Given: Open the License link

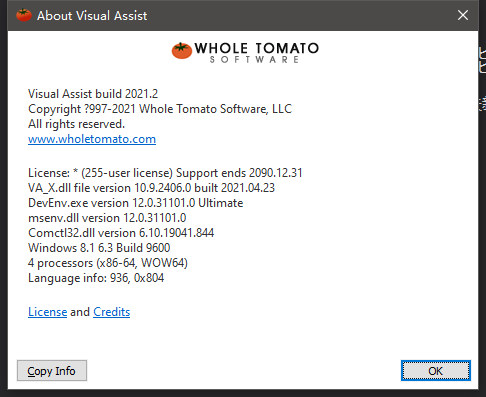Looking at the screenshot, I should pos(48,312).
